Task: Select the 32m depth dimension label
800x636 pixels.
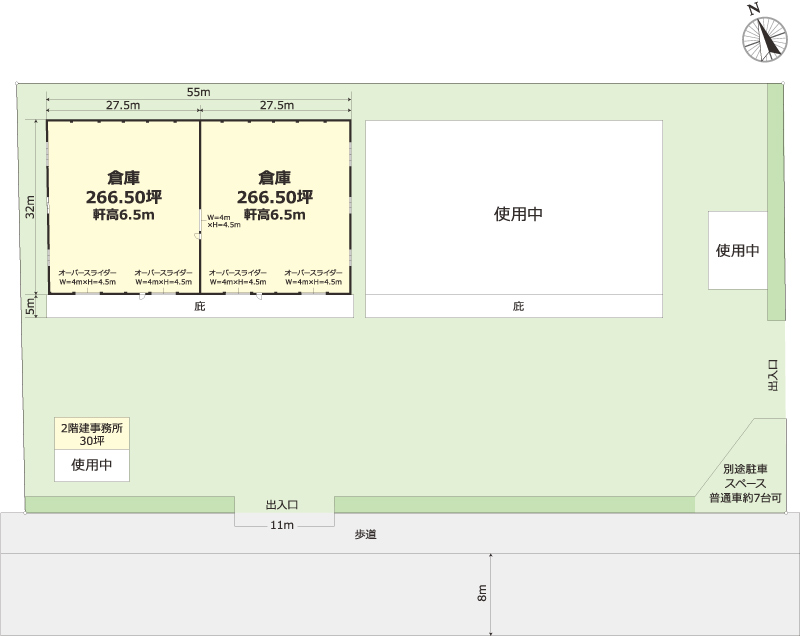Action: tap(31, 206)
